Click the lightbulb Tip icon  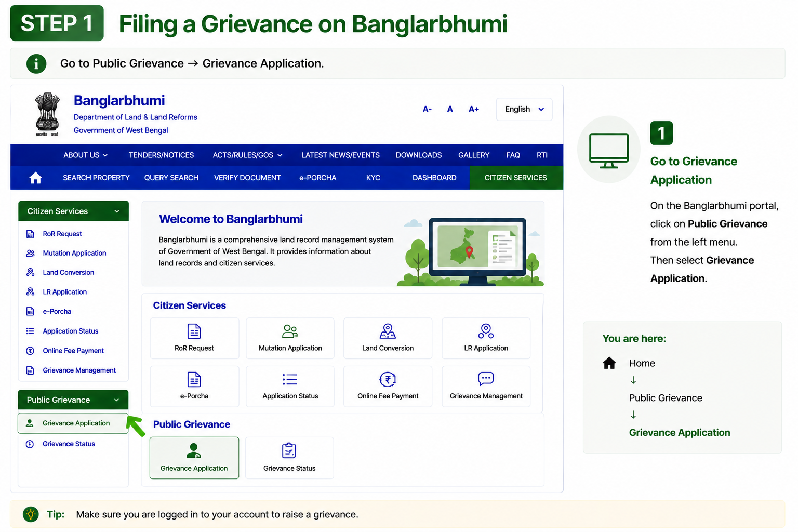tap(31, 514)
